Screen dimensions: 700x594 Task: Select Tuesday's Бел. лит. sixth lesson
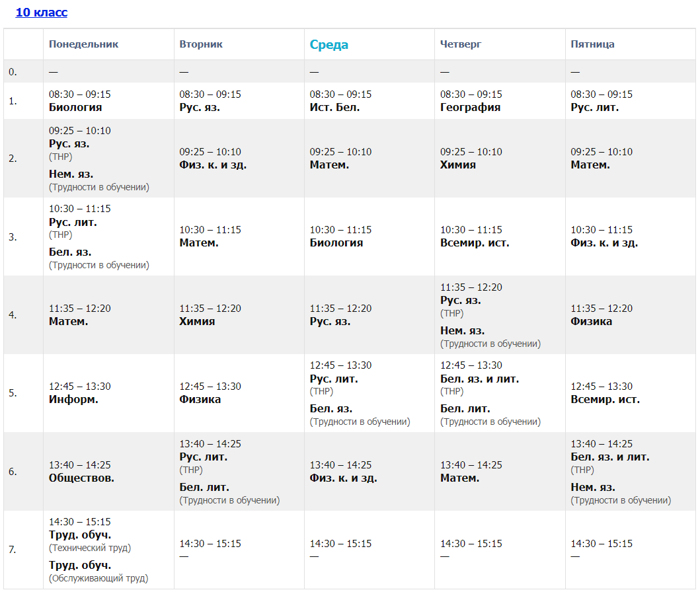[x=204, y=488]
